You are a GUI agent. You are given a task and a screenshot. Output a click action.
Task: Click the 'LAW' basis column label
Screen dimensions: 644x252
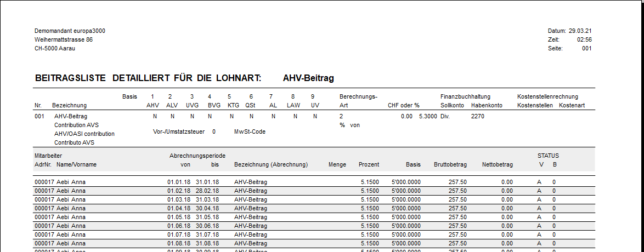pos(293,106)
